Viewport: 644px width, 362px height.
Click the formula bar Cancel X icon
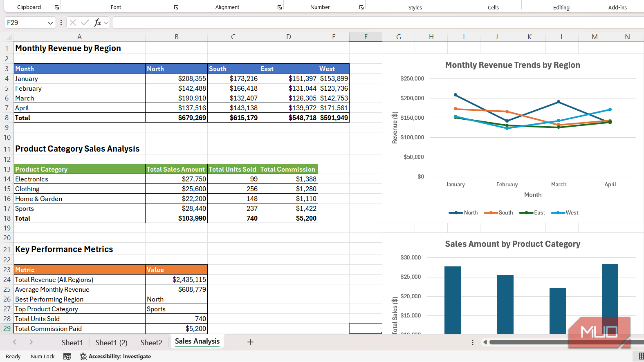pos(73,22)
